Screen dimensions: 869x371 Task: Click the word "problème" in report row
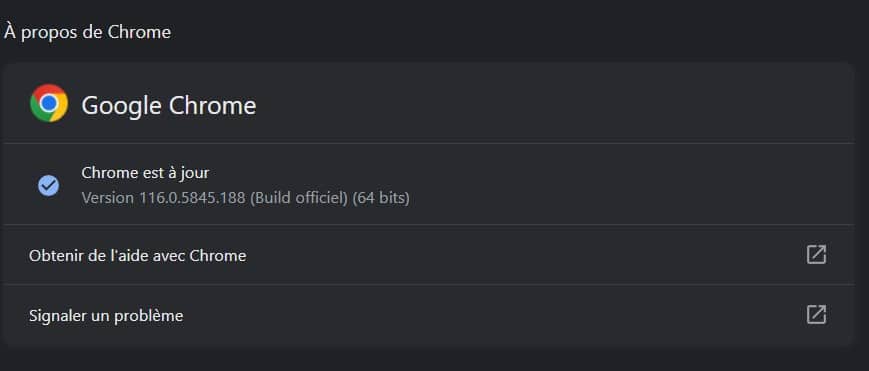click(x=149, y=316)
